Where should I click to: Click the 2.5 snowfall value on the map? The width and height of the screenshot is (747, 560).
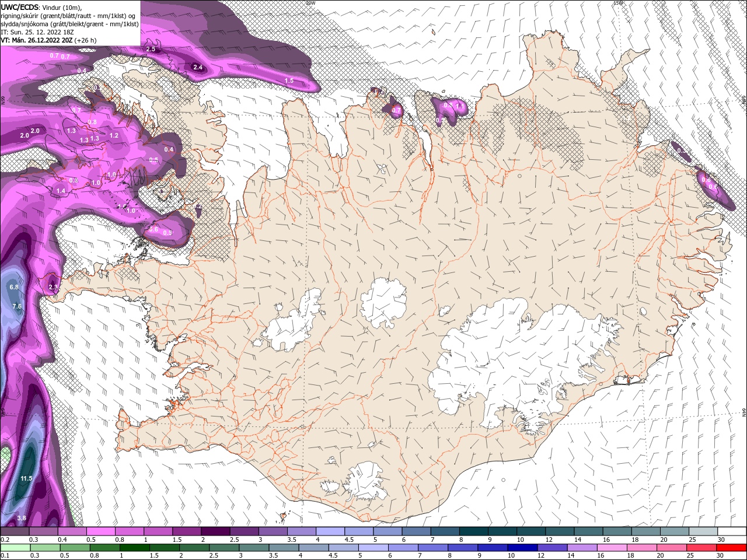click(151, 49)
